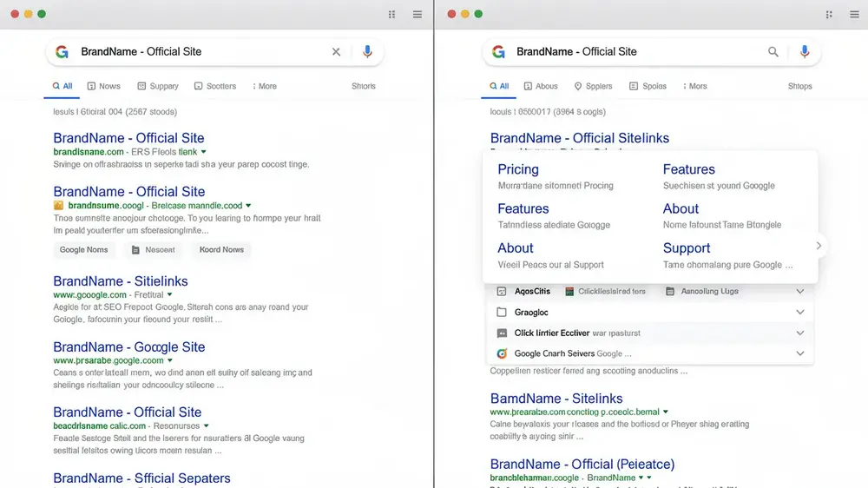The width and height of the screenshot is (868, 488).
Task: Start voice search in left window
Action: click(367, 52)
